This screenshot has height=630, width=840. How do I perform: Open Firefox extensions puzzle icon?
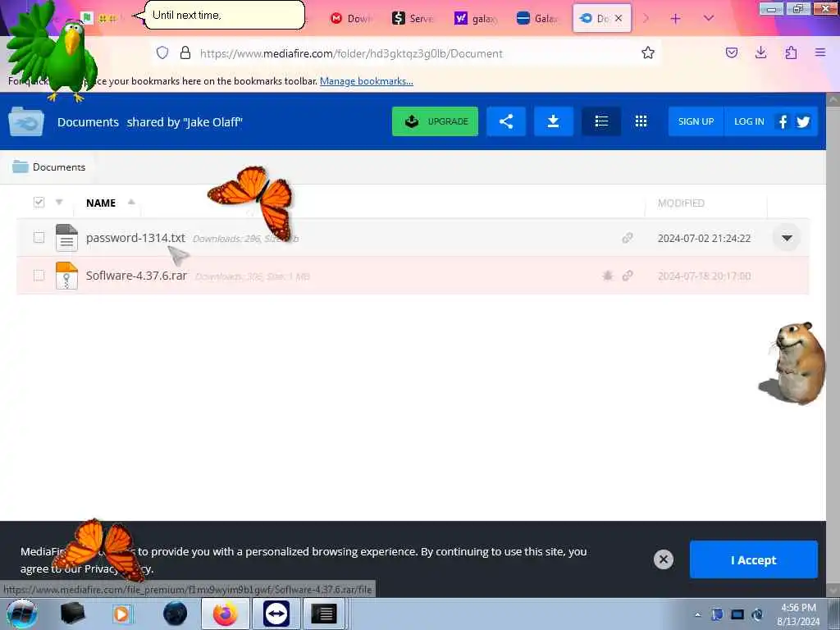pos(791,52)
